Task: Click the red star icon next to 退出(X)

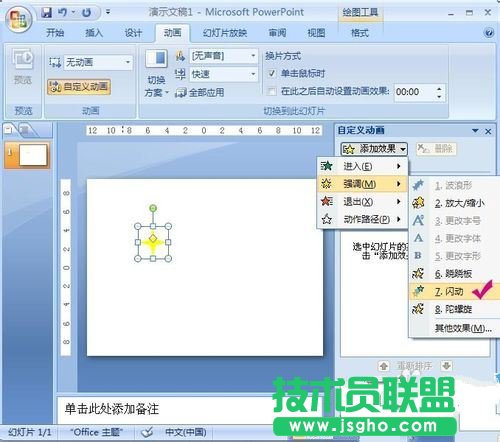Action: pos(327,201)
